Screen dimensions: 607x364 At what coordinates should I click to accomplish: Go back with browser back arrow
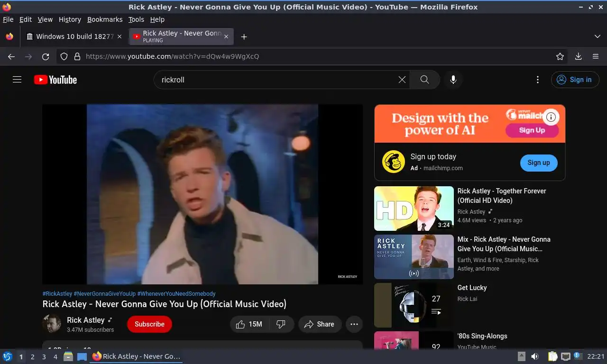11,56
